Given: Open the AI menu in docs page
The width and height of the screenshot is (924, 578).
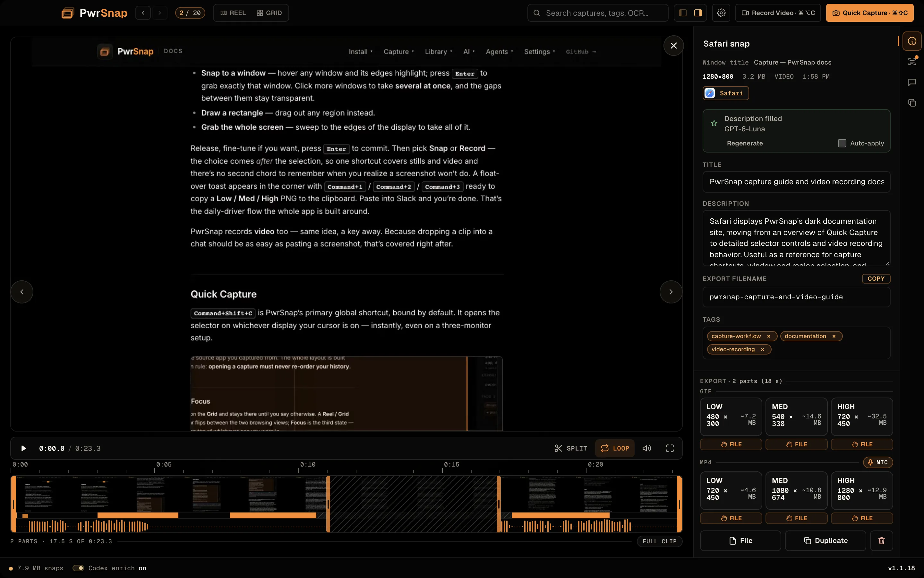Looking at the screenshot, I should point(469,52).
